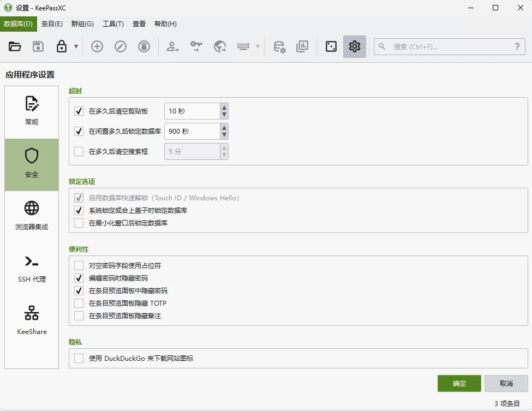Open the 数据库(D) menu
532x411 pixels.
(19, 24)
